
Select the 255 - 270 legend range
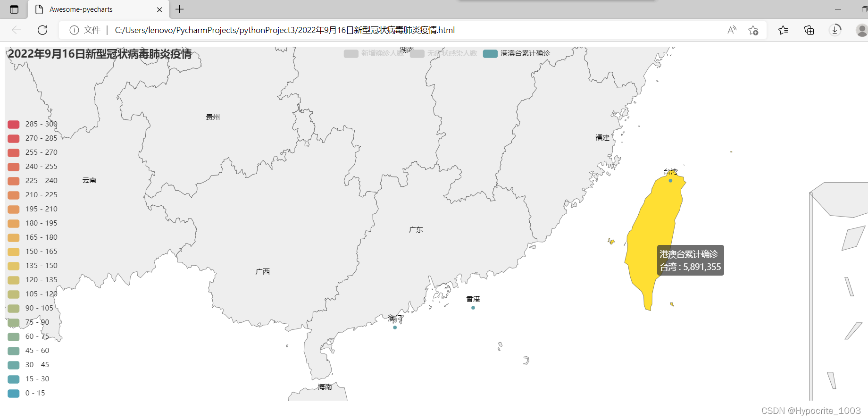tap(33, 152)
